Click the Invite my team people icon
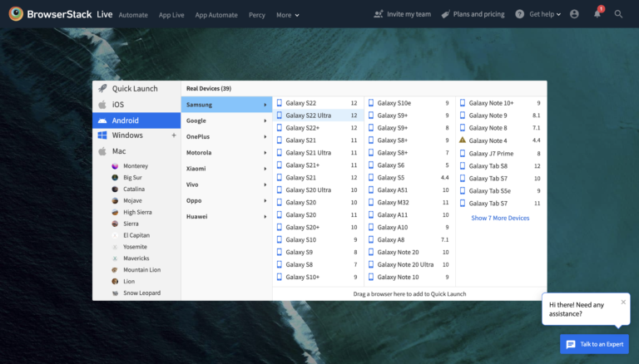Viewport: 639px width, 364px height. [379, 14]
